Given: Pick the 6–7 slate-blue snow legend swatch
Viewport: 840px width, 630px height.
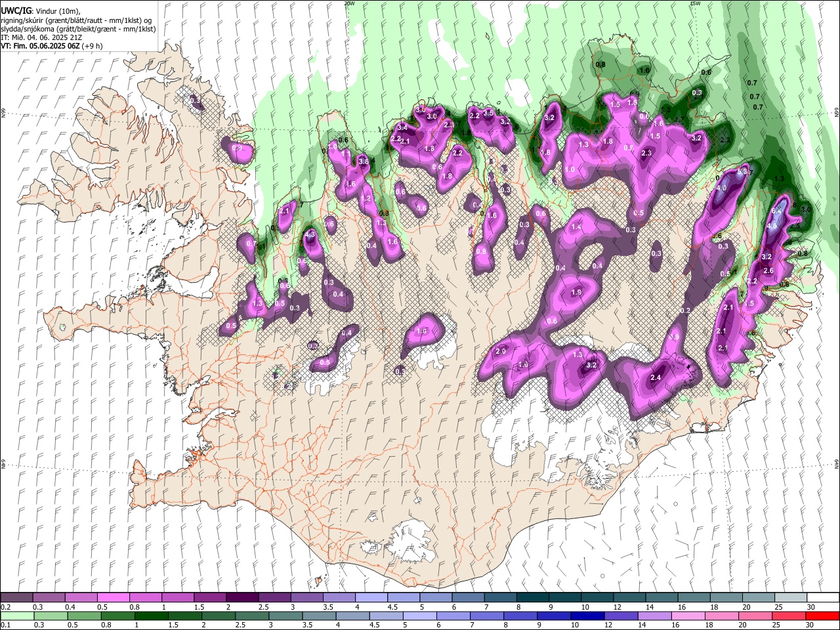Looking at the screenshot, I should coord(468,598).
